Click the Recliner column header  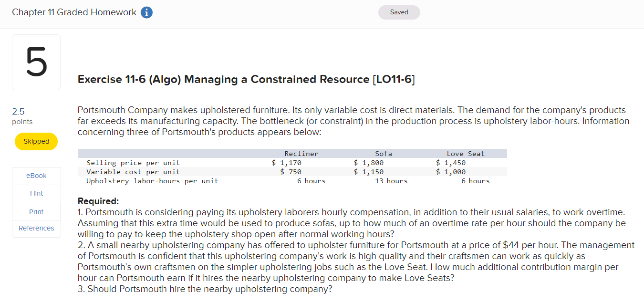click(301, 153)
